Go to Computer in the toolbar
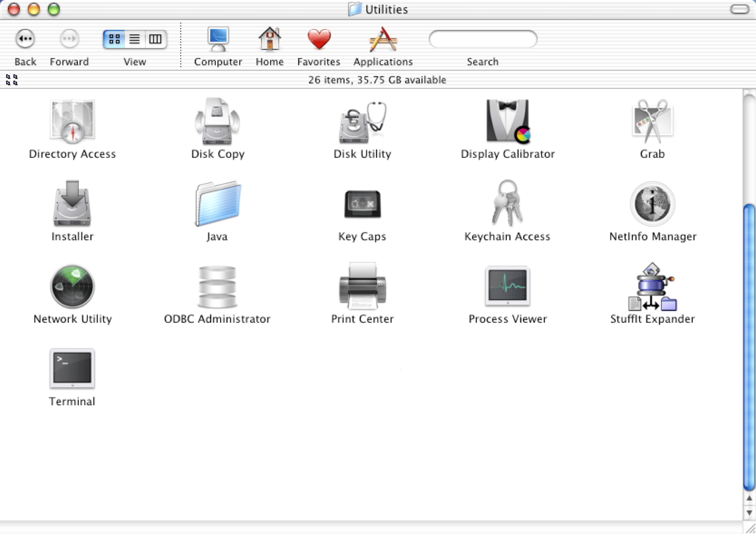 tap(218, 39)
